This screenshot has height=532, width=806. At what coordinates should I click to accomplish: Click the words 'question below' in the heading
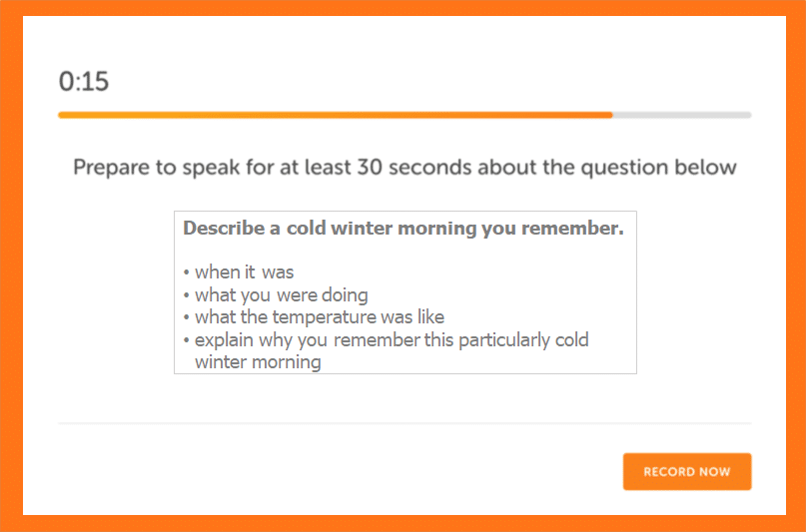click(659, 168)
